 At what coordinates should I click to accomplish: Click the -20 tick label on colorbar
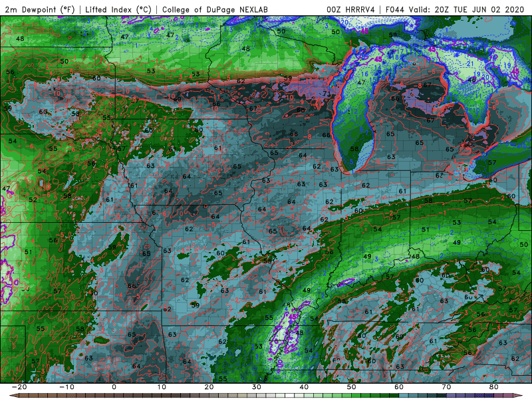(x=19, y=387)
